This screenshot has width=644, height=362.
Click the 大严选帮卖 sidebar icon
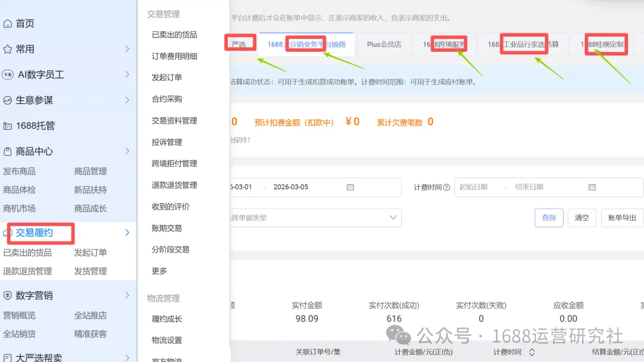click(x=7, y=358)
